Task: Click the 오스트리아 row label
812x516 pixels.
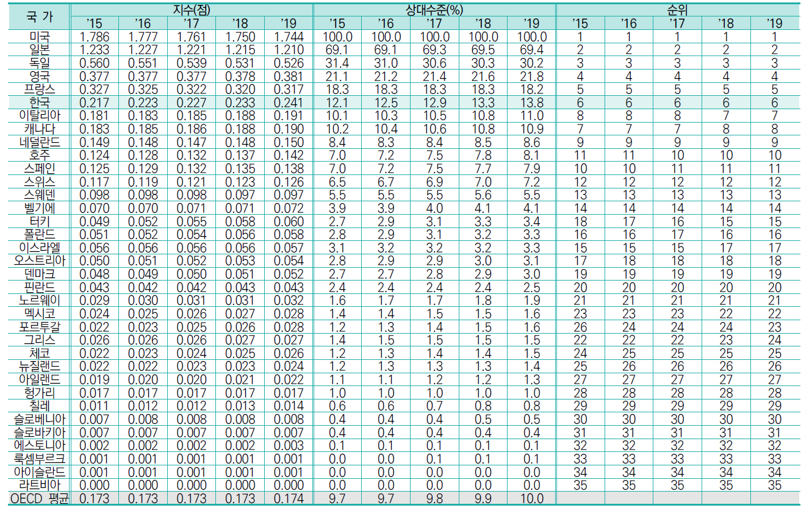Action: (x=39, y=261)
